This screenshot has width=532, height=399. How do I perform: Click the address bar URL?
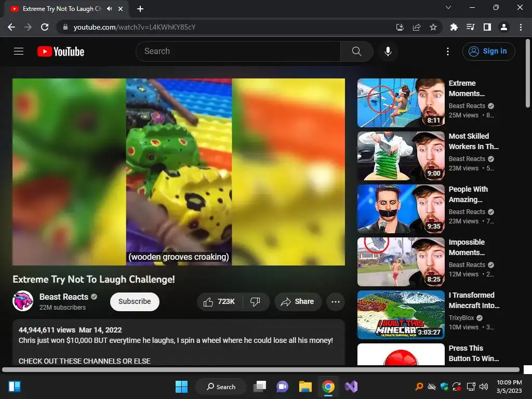(135, 27)
